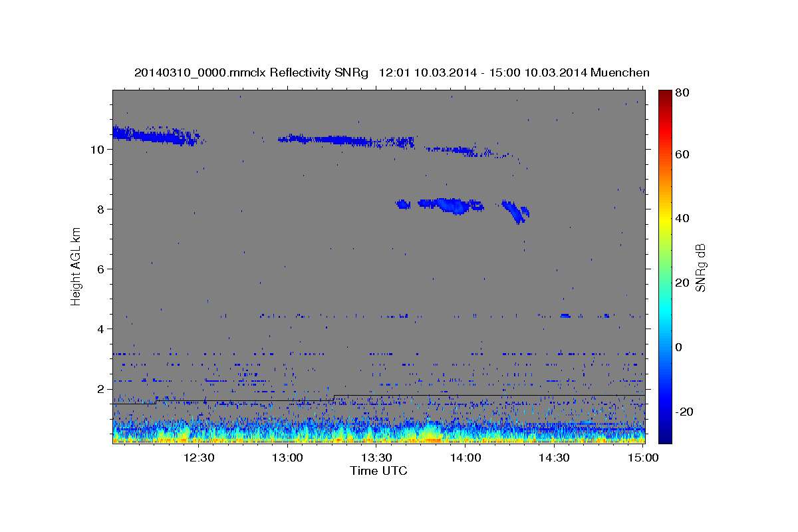Click the colorbar value 80

(682, 93)
